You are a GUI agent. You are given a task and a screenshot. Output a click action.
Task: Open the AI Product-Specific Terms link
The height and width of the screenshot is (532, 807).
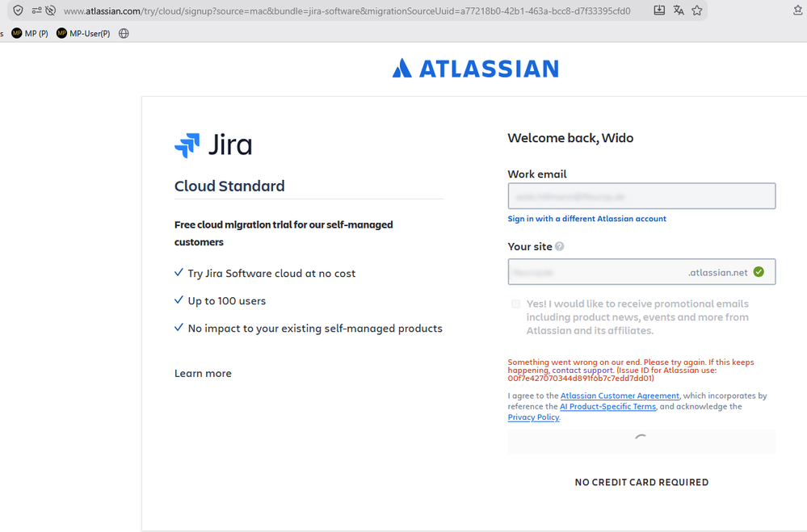(x=607, y=406)
